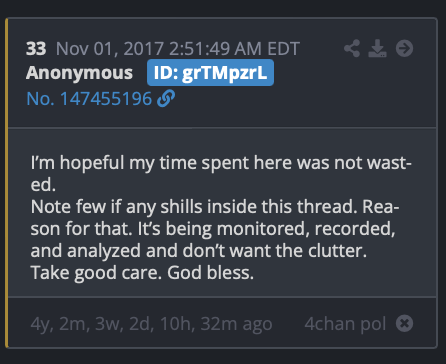446x364 pixels.
Task: Filter by ID: grTMpzrL badge
Action: coord(210,73)
